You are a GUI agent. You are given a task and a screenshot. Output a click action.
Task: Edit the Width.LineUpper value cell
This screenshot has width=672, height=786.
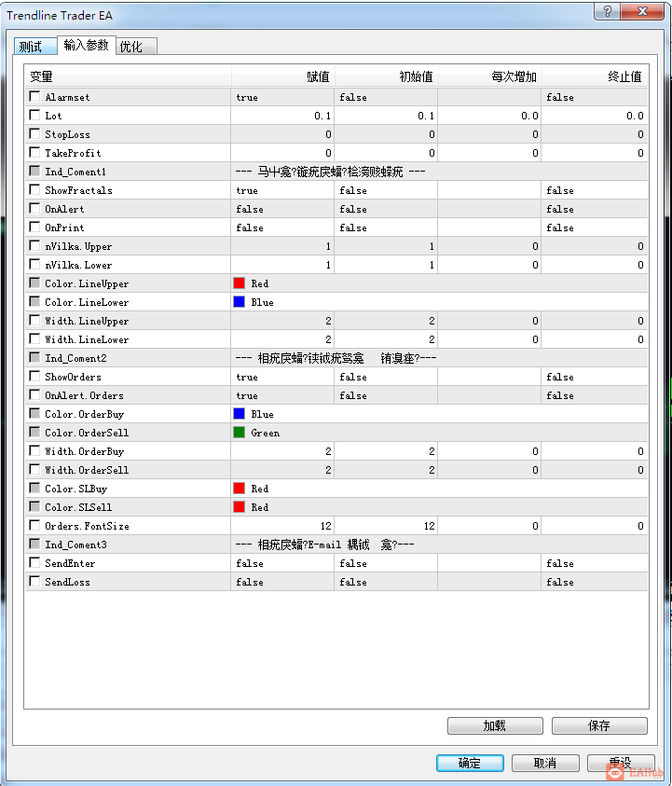(x=282, y=321)
